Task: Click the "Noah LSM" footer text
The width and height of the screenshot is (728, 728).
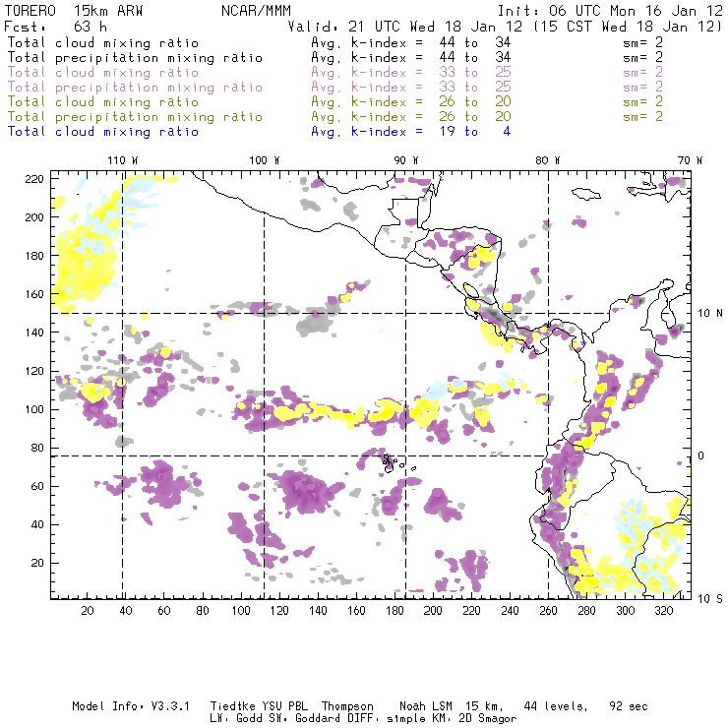Action: click(x=426, y=706)
